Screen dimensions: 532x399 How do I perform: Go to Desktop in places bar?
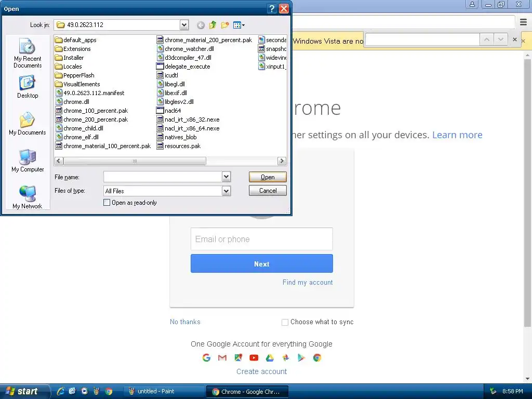click(28, 87)
